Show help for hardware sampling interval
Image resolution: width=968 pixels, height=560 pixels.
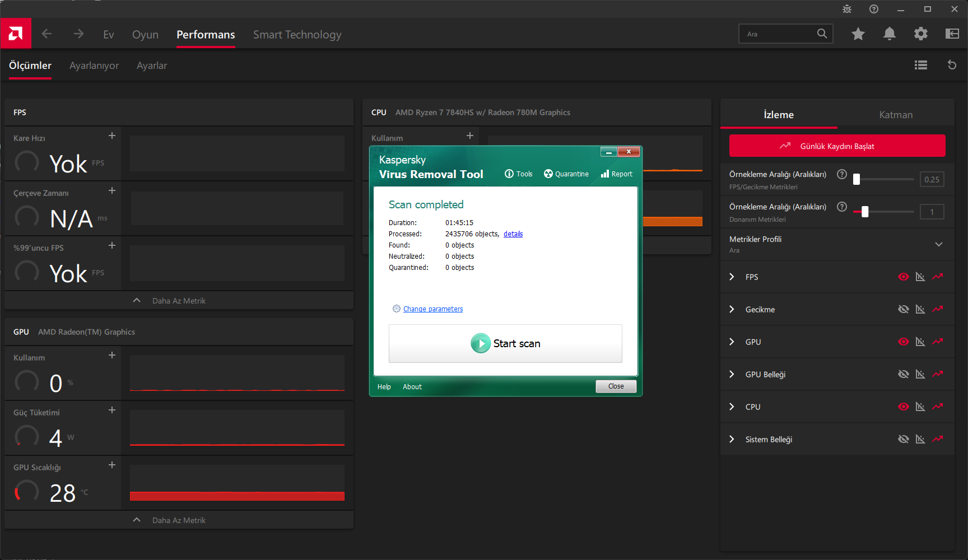point(841,207)
